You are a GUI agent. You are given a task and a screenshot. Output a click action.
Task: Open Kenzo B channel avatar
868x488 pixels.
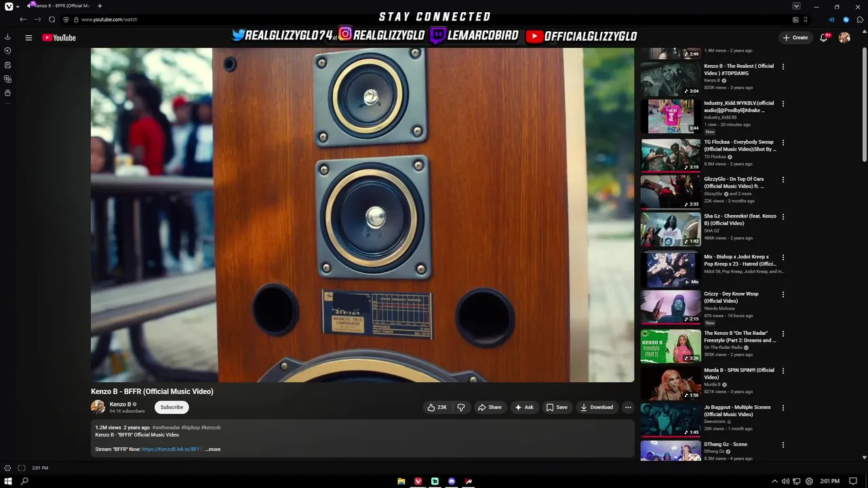tap(98, 407)
